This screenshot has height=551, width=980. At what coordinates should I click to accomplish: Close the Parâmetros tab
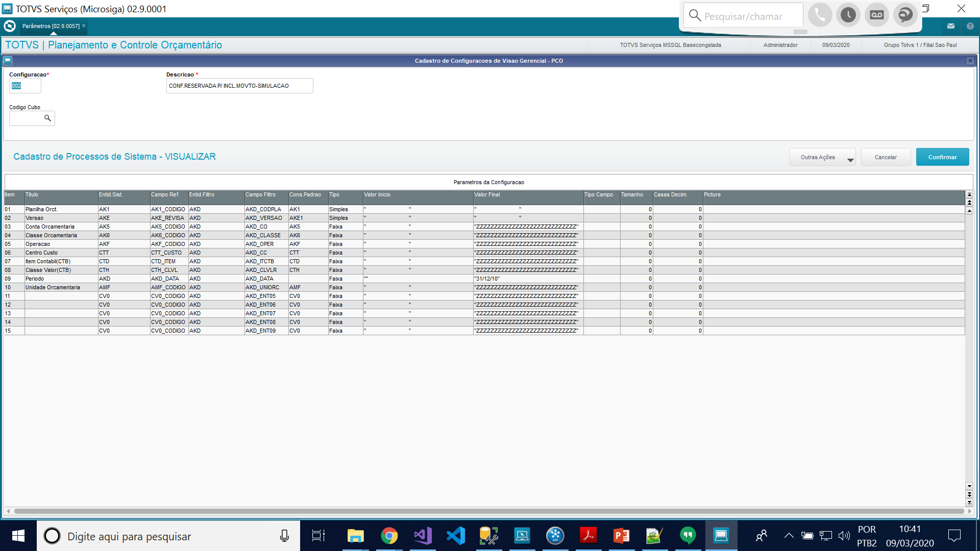(x=84, y=26)
